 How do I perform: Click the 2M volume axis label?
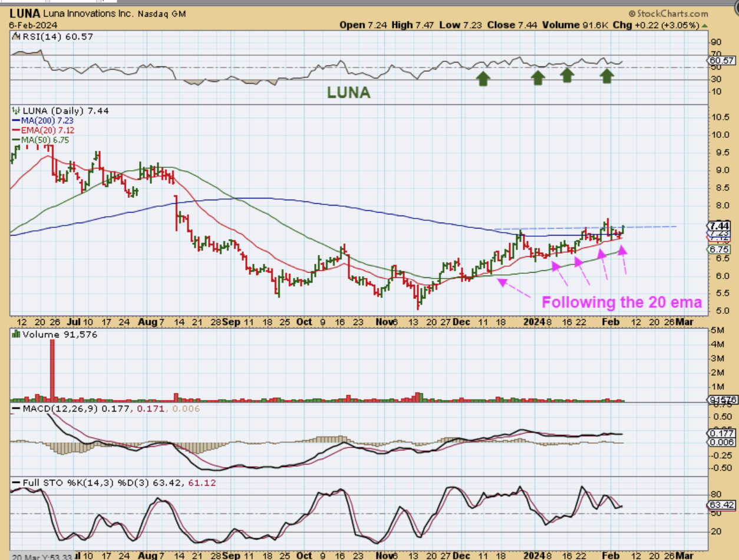tap(718, 373)
